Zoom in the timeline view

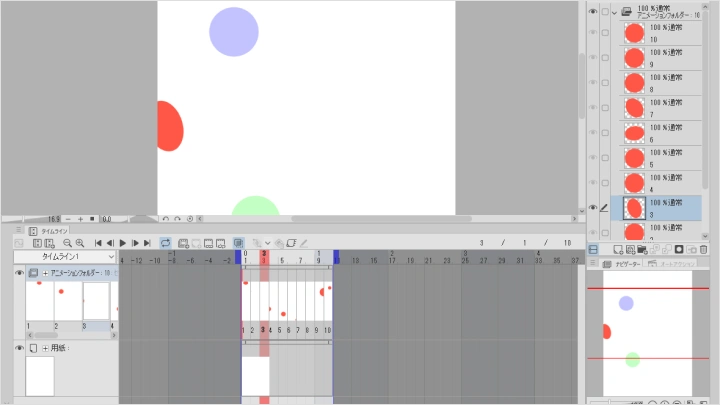point(80,243)
